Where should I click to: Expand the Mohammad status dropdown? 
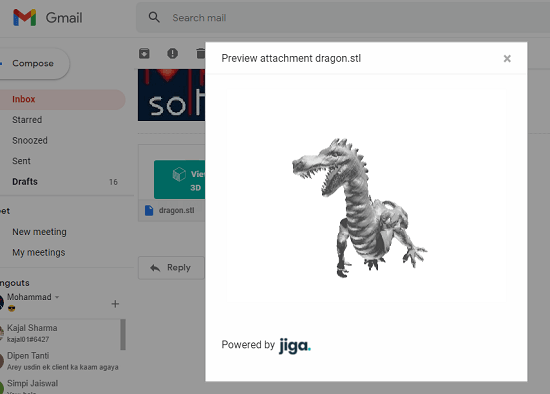click(57, 297)
